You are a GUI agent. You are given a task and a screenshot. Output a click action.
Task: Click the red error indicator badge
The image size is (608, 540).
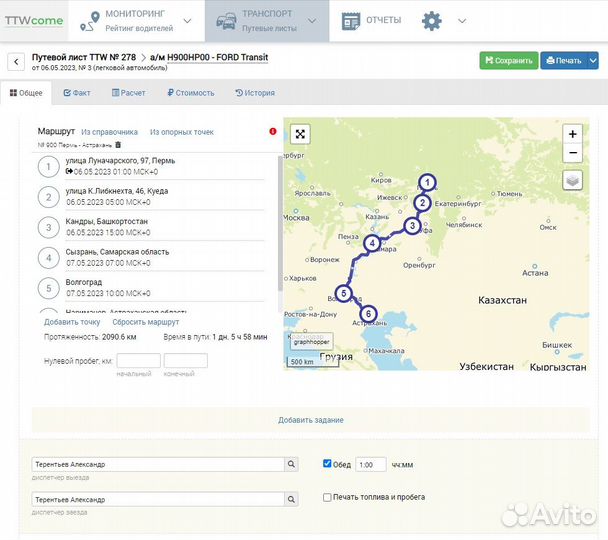pyautogui.click(x=273, y=131)
